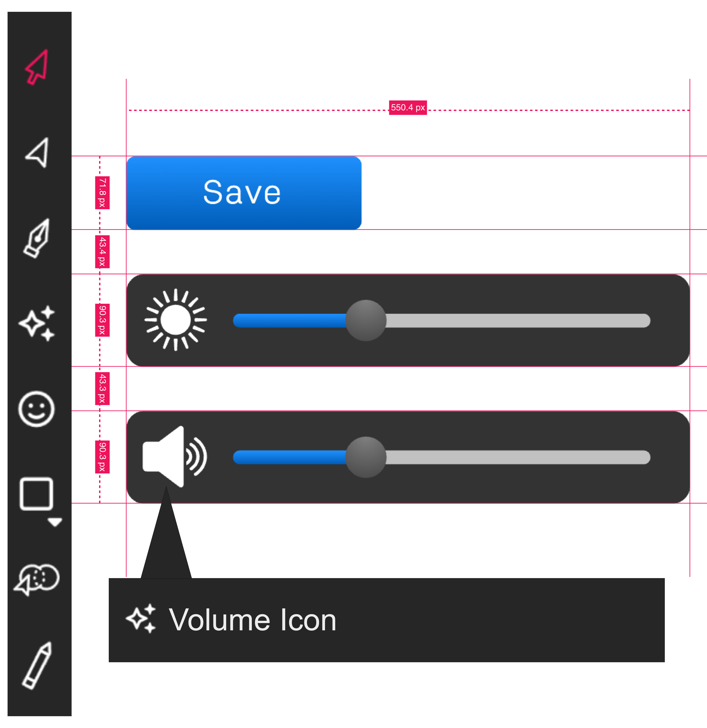
Task: Click the sun brightness icon
Action: point(176,320)
